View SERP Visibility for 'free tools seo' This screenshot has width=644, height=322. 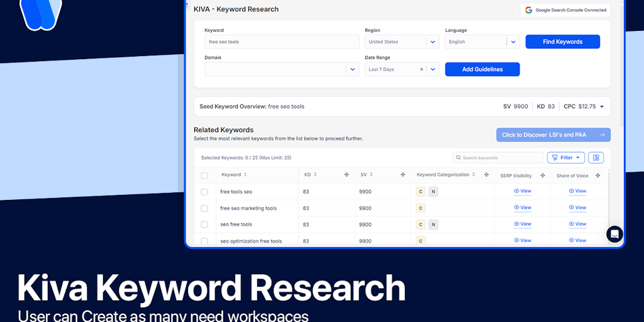coord(523,191)
